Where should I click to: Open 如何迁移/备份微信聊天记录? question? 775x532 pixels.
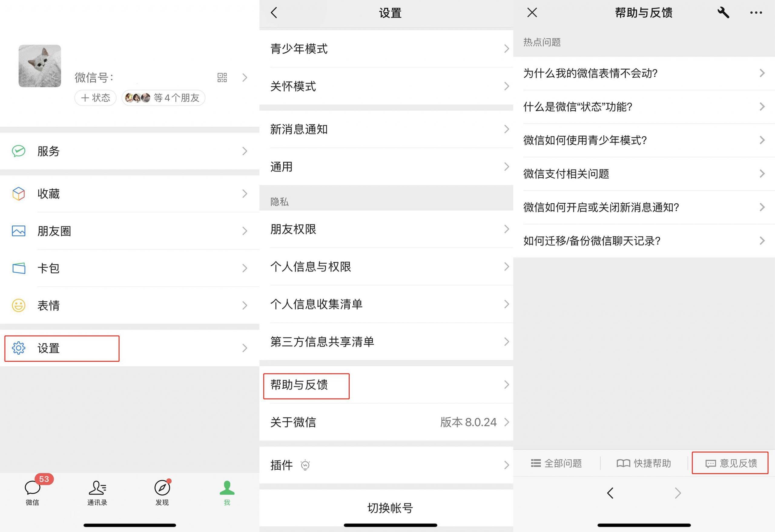(644, 241)
